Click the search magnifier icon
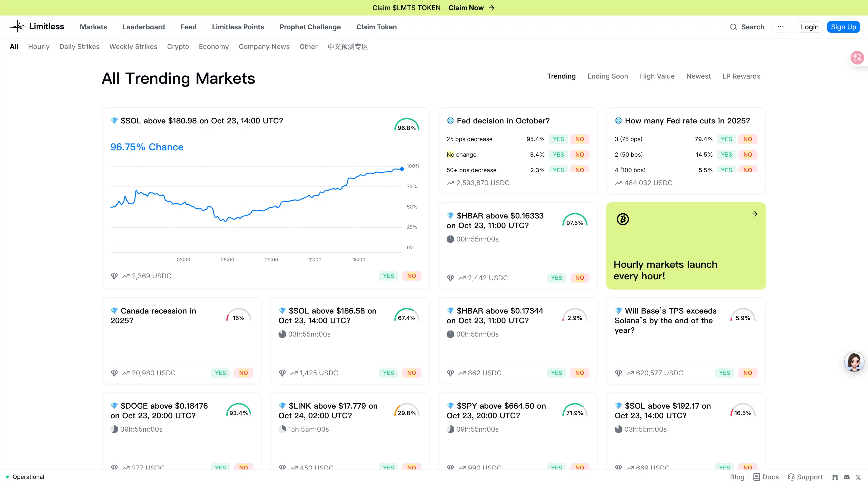The height and width of the screenshot is (484, 868). pyautogui.click(x=733, y=27)
